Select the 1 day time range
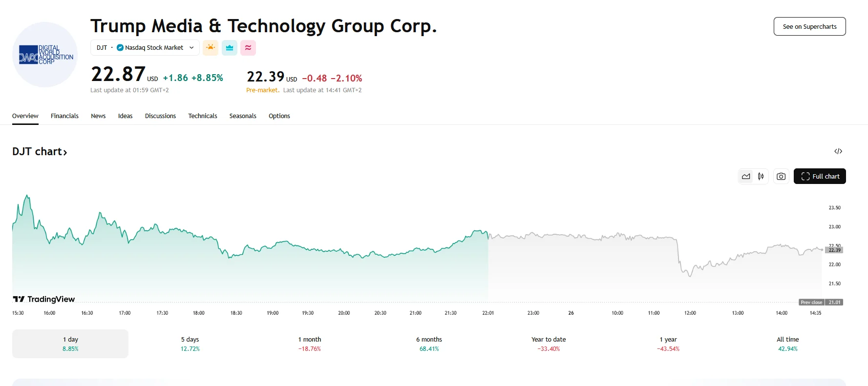868x386 pixels. pos(69,344)
